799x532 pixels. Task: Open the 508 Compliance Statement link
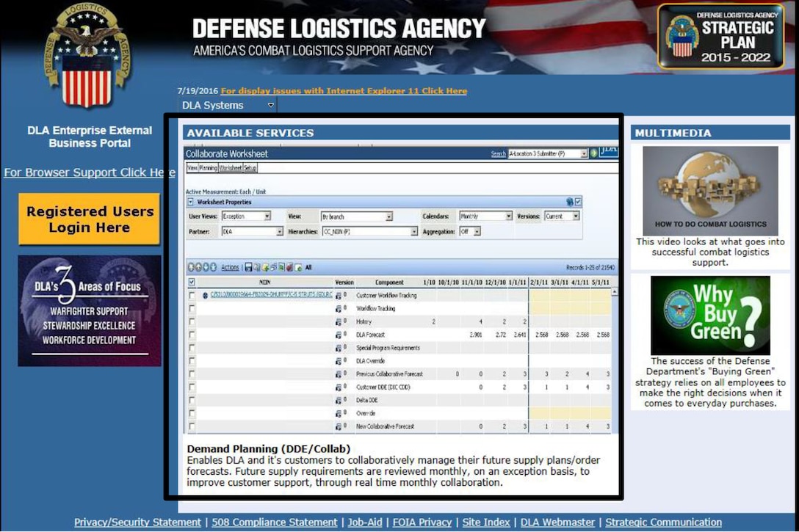(275, 522)
